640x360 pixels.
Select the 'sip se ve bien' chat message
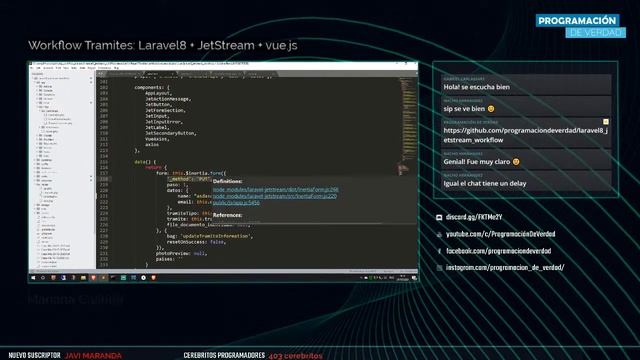pos(469,109)
